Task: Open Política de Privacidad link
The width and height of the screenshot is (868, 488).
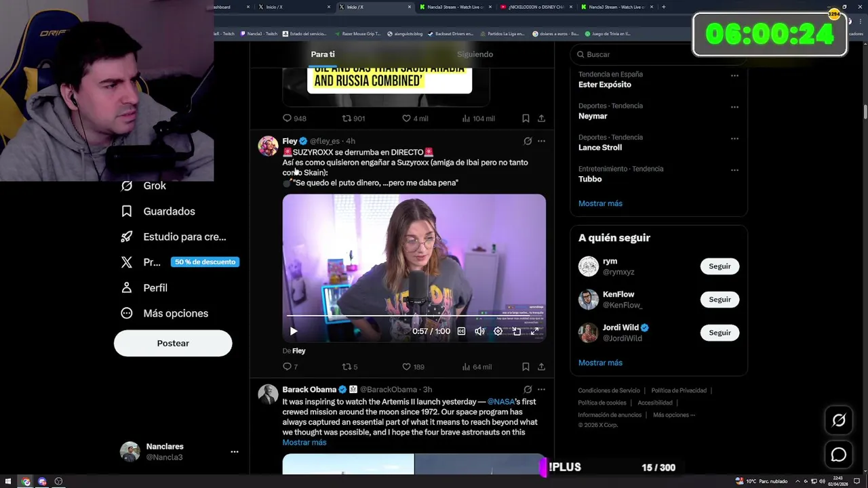Action: pyautogui.click(x=679, y=390)
